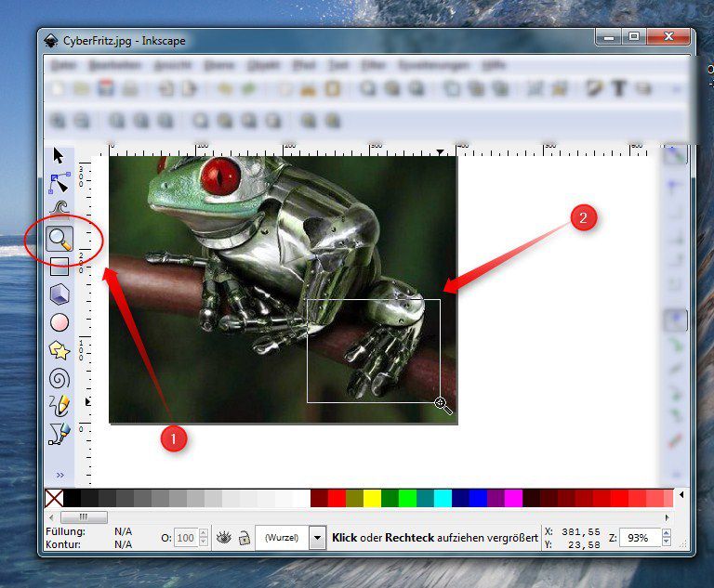Pick the purple color swatch
This screenshot has height=588, width=714.
point(496,498)
